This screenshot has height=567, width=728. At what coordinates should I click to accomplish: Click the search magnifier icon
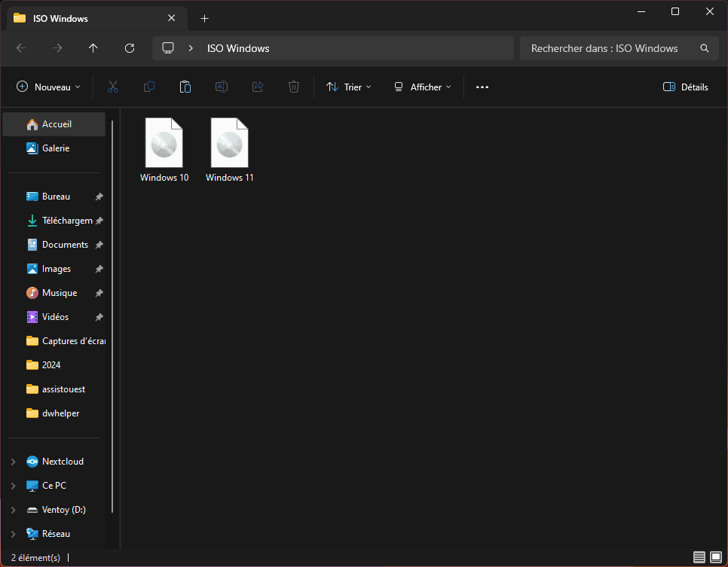(x=705, y=48)
